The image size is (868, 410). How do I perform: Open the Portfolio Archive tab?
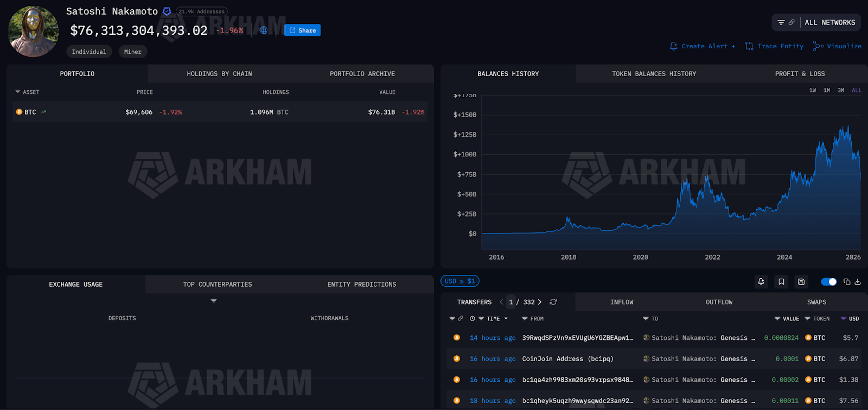click(x=362, y=74)
